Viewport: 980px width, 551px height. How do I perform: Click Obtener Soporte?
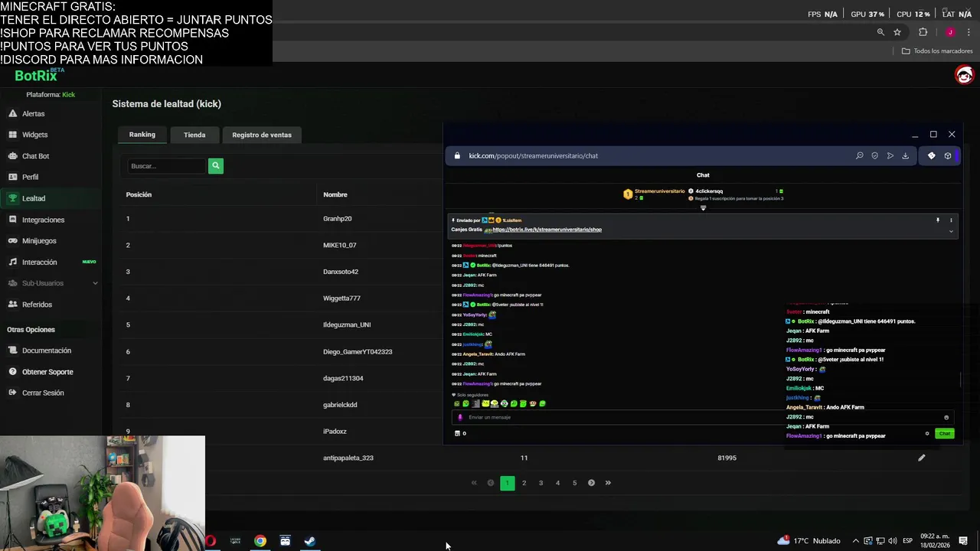point(47,372)
